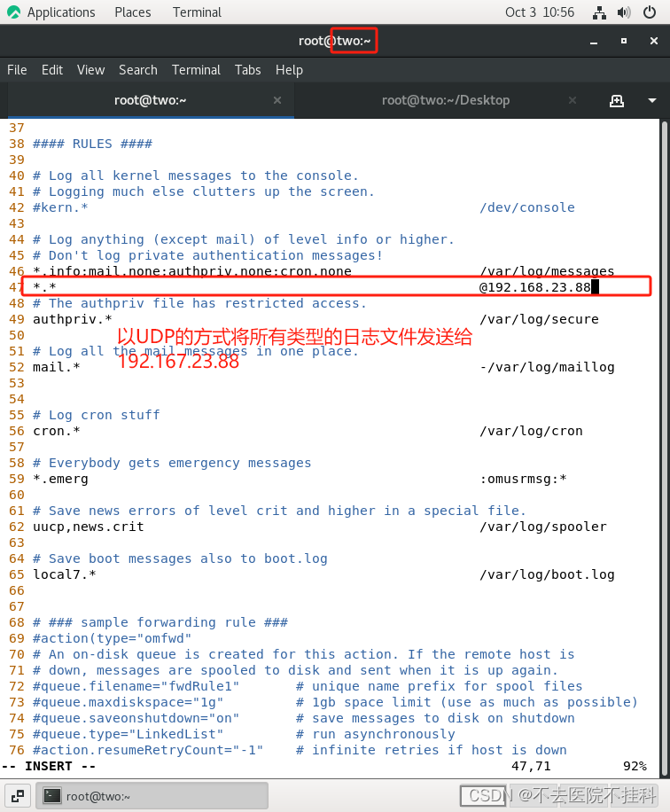Switch to the root@two:~ tab

coord(150,100)
